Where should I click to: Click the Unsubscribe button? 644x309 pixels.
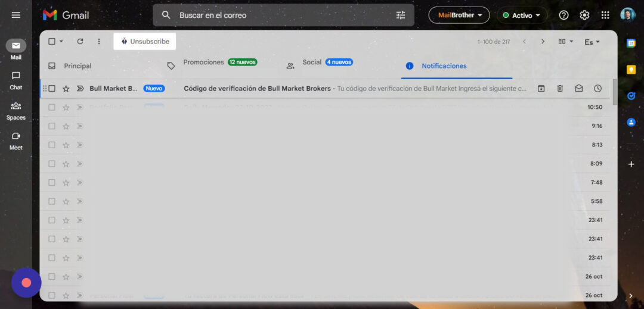145,42
